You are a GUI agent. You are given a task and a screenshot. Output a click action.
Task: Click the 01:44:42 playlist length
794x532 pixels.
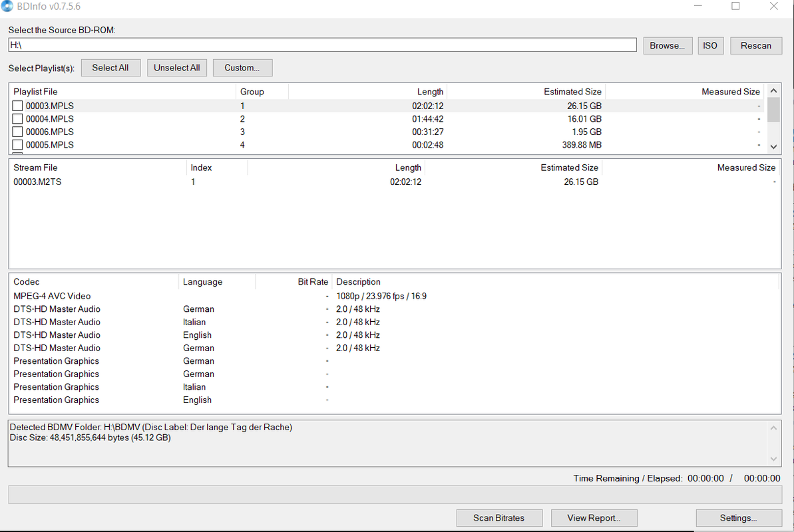click(x=428, y=119)
